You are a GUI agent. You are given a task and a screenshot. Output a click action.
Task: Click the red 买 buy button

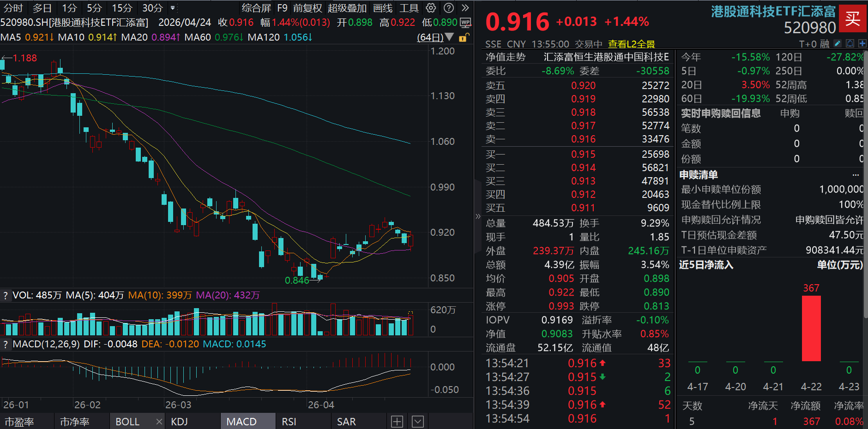pos(854,18)
